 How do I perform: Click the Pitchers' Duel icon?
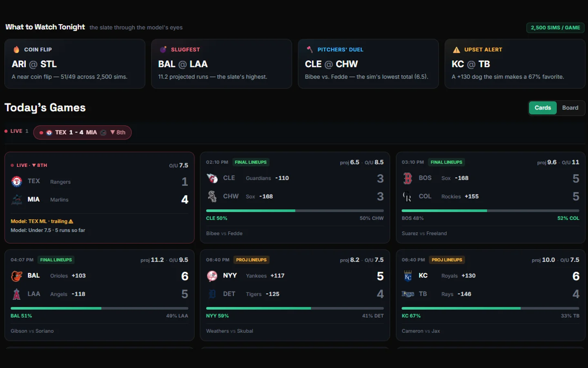pos(310,49)
